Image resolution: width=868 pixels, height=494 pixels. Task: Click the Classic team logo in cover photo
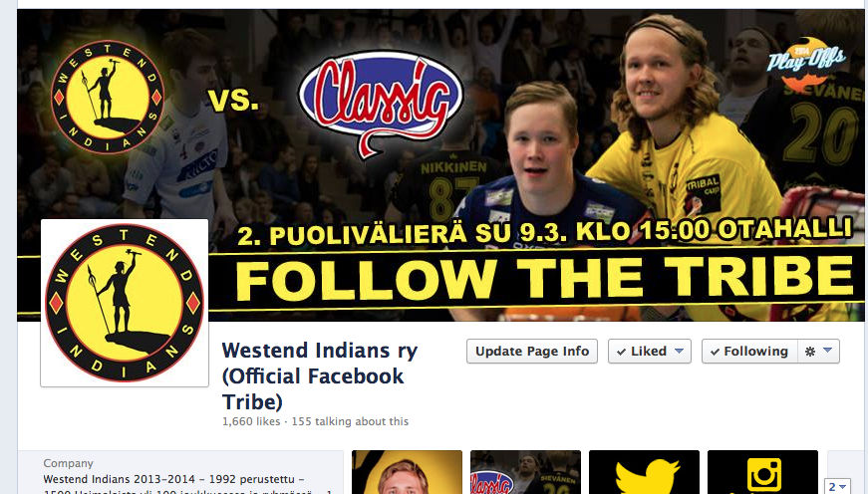point(381,103)
